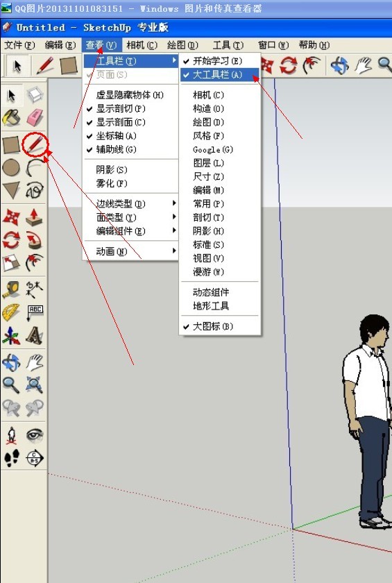Toggle the 大图标(B) option
392x583 pixels.
point(220,326)
